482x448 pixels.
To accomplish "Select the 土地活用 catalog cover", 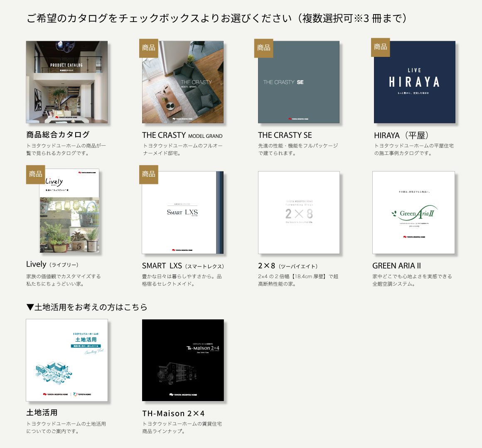I will (x=67, y=360).
